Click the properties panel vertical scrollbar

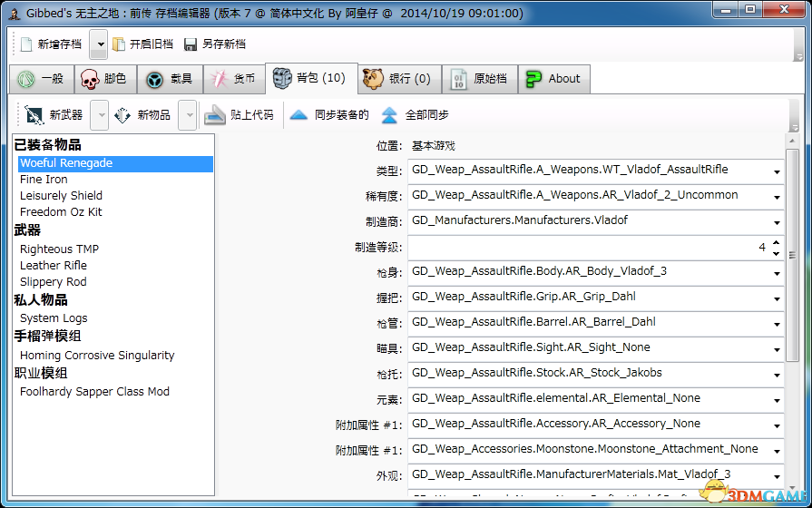click(792, 255)
